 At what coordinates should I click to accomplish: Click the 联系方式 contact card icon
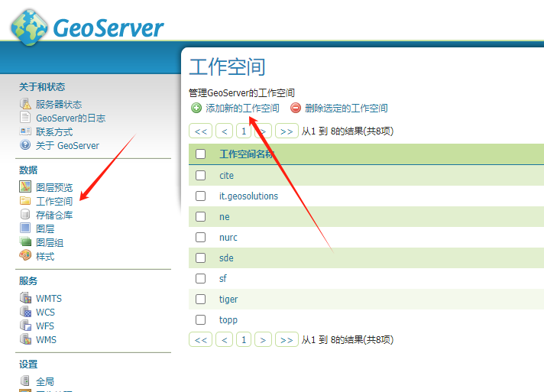coord(25,131)
